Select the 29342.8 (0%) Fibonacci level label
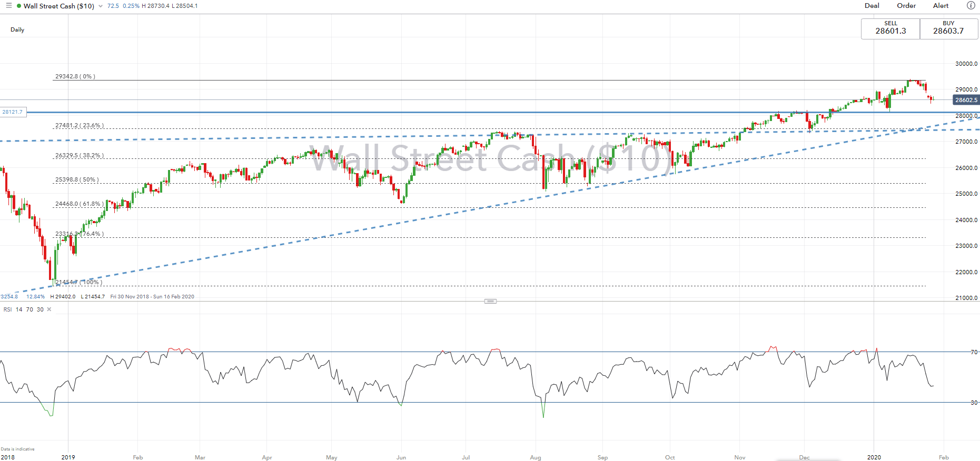Image resolution: width=980 pixels, height=461 pixels. (75, 77)
